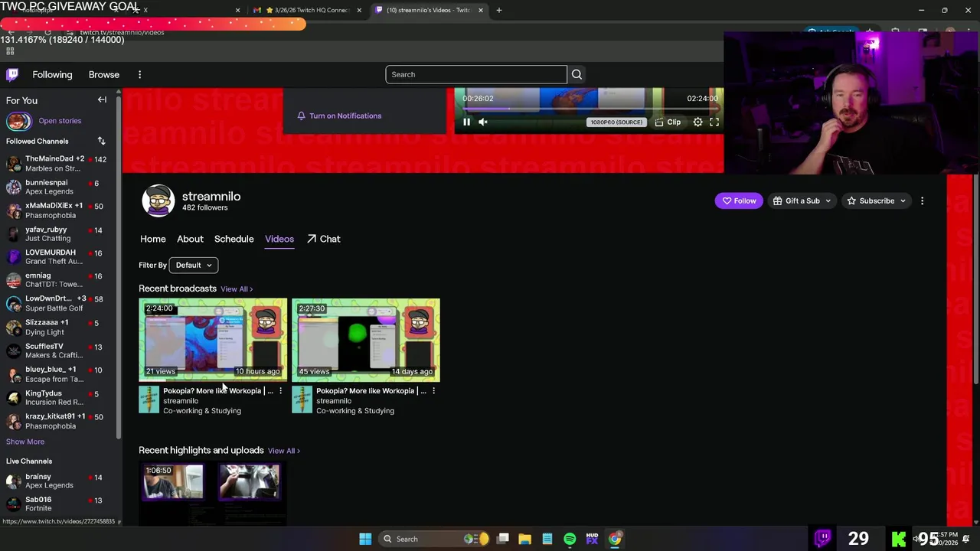Switch to the Twitch HQ Connect browser tab
Screen dimensions: 980x551
click(307, 10)
